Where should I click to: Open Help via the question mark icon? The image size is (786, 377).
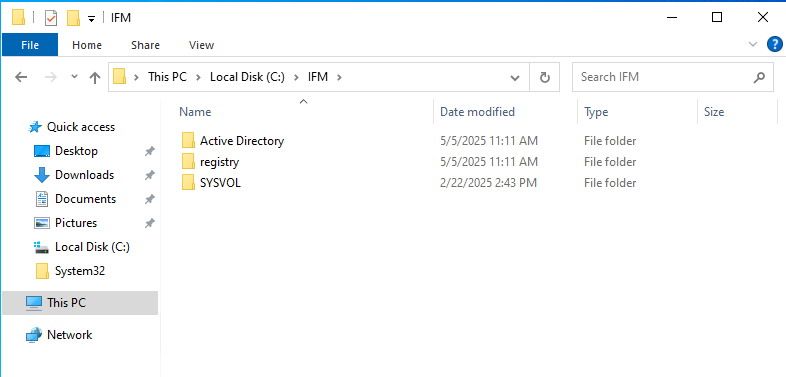point(775,44)
